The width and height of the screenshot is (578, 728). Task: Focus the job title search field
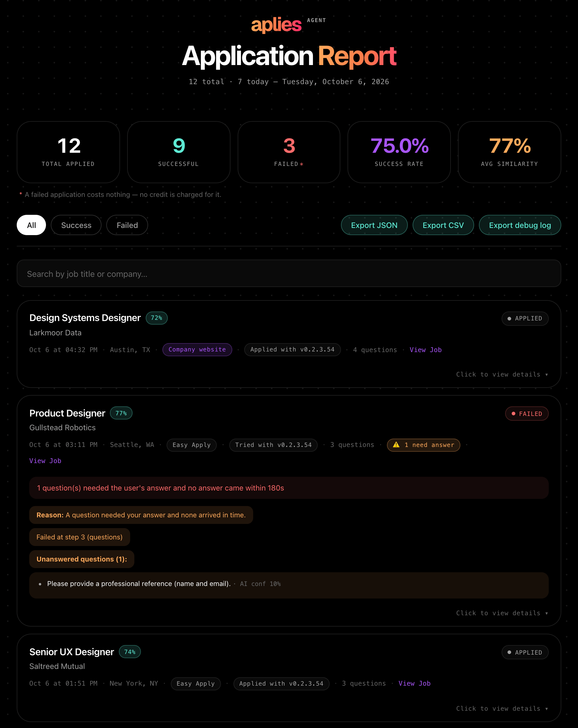tap(289, 274)
